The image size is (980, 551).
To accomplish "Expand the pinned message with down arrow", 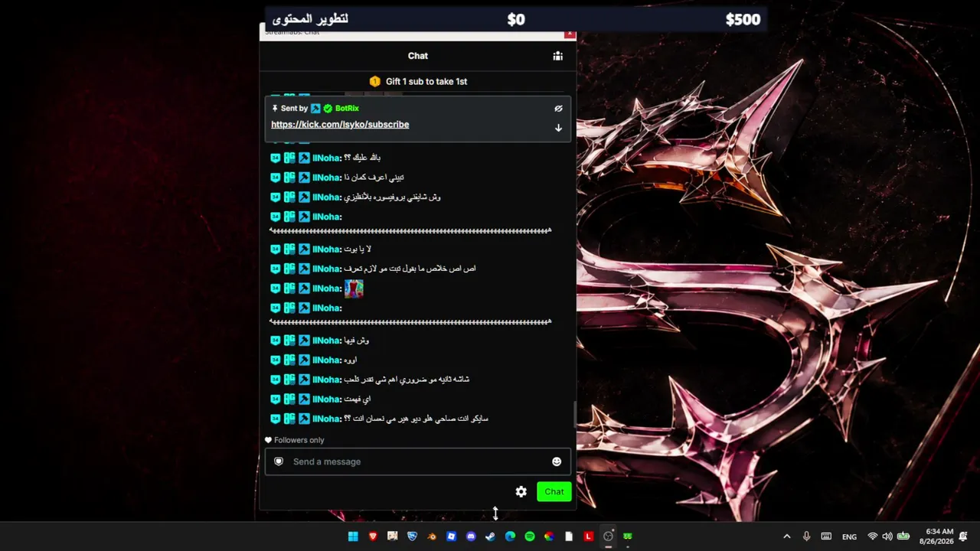I will point(558,128).
